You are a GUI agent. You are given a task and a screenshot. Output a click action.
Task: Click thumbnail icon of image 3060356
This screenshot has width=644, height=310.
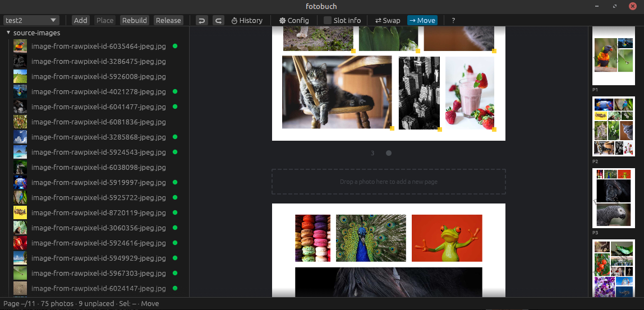click(x=20, y=228)
